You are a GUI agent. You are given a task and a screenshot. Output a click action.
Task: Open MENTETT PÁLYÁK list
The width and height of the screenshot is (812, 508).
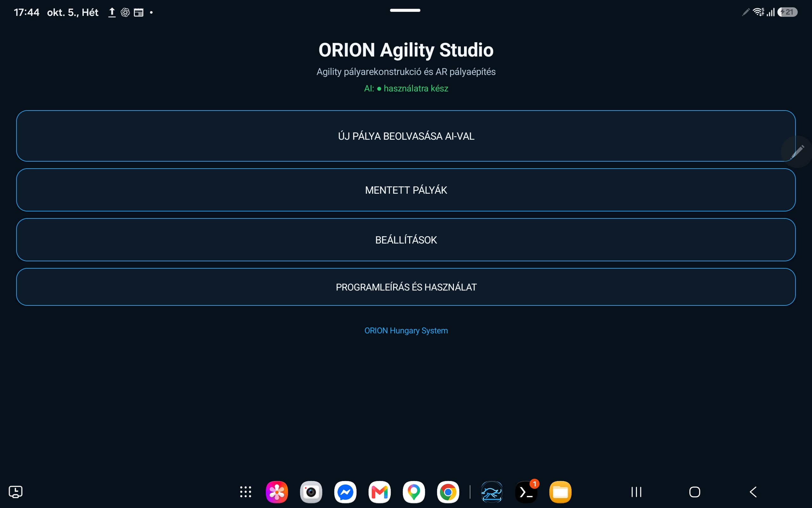tap(406, 190)
